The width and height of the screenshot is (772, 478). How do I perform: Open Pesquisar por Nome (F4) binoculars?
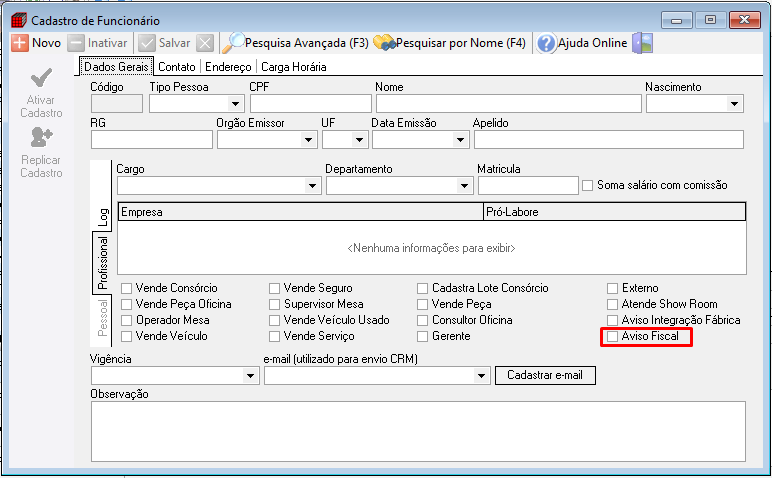[x=385, y=43]
